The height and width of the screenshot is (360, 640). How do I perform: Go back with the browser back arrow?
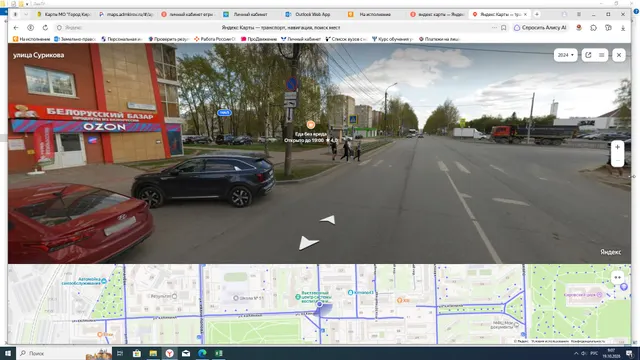pos(16,28)
